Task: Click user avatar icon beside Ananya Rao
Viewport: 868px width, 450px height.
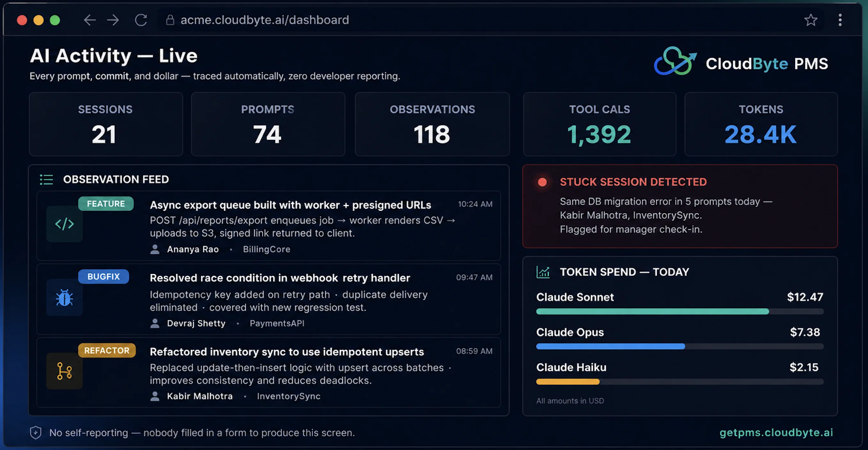Action: point(155,249)
